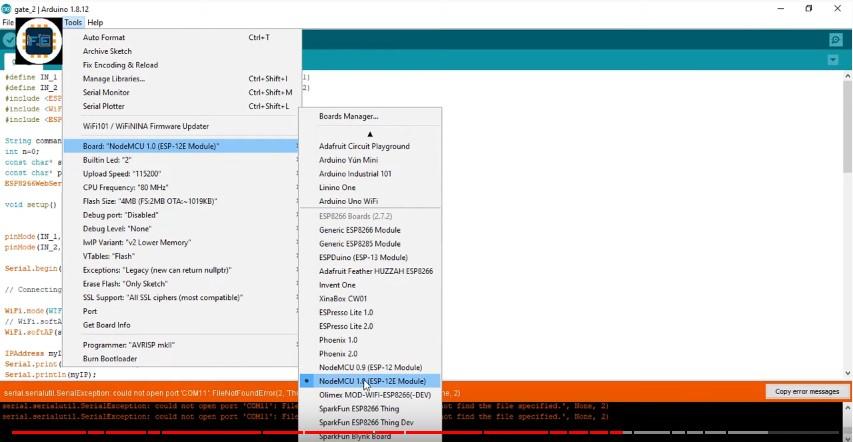Viewport: 853px width, 442px height.
Task: Click the Verify checkmark toolbar icon
Action: point(9,40)
